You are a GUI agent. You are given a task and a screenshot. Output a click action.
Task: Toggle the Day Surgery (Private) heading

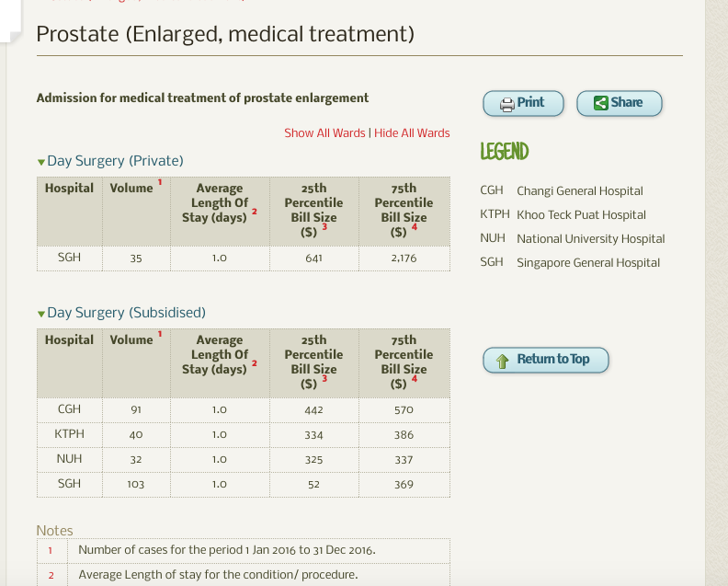tap(115, 161)
